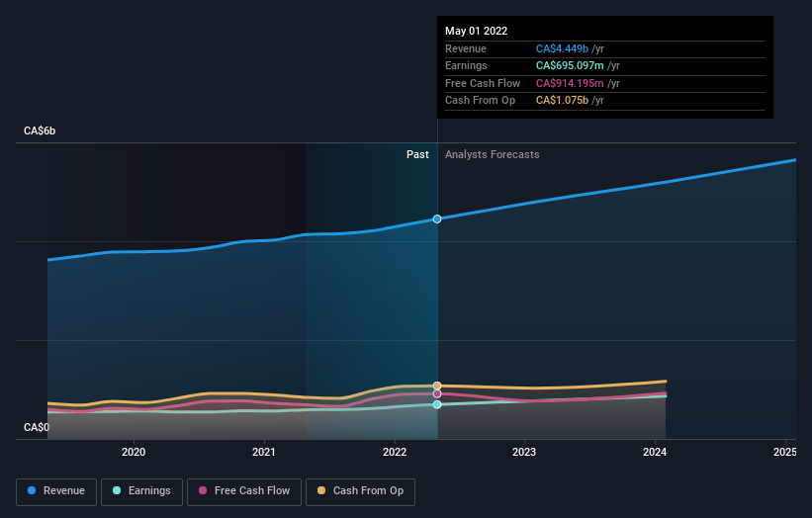Click the 2021 x-axis label
Image resolution: width=812 pixels, height=518 pixels.
[264, 452]
